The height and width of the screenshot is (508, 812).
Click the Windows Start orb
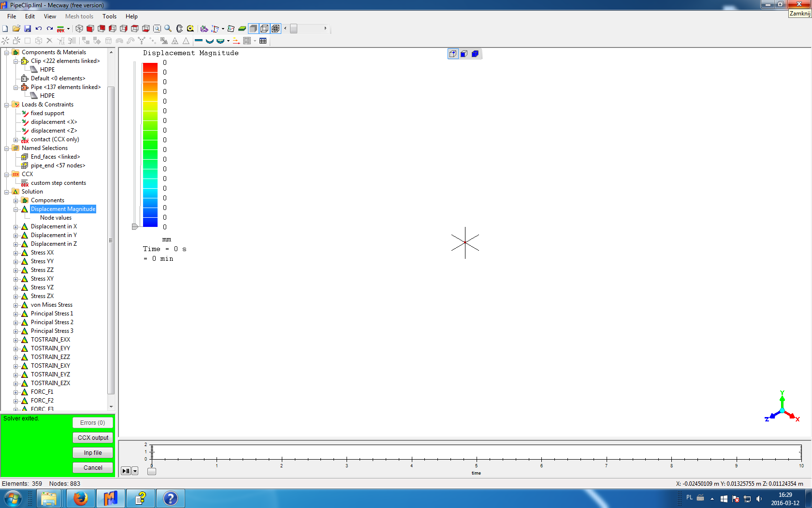point(13,498)
